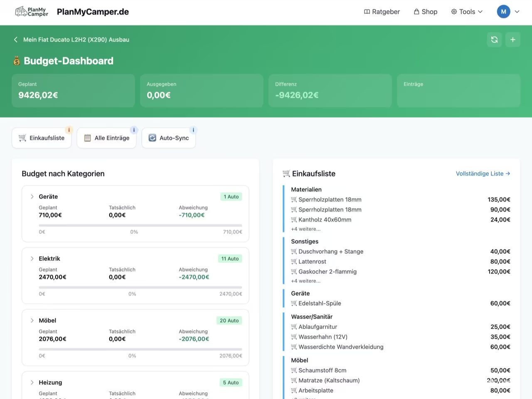This screenshot has height=399, width=532.
Task: Open info badge on Einkaufsliste button
Action: tap(69, 130)
